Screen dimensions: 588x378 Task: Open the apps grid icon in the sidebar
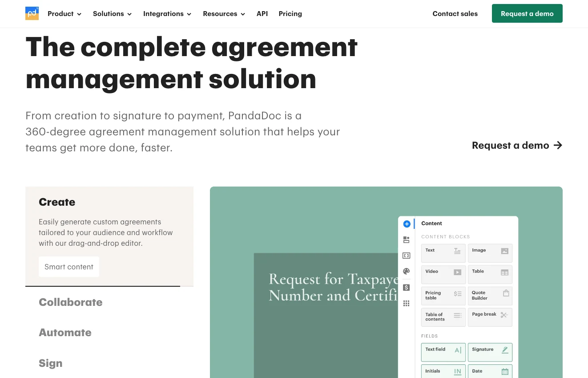[406, 303]
